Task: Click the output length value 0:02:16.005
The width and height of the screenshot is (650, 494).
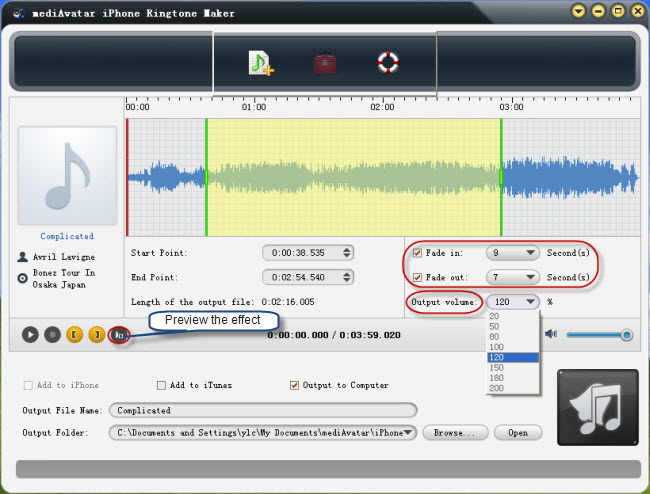Action: pyautogui.click(x=288, y=302)
